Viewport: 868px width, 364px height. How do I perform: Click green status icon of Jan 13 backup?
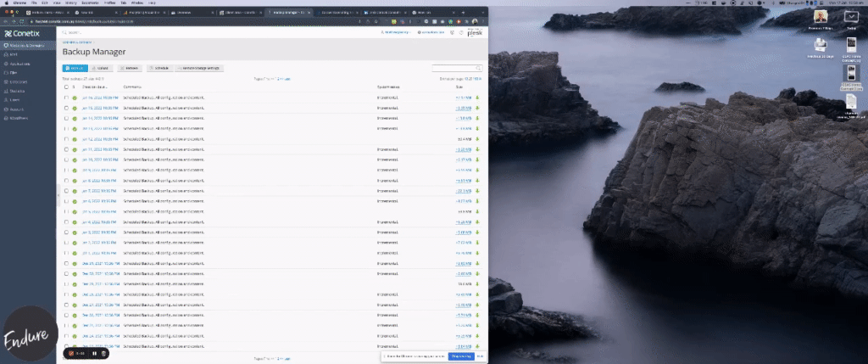[75, 128]
